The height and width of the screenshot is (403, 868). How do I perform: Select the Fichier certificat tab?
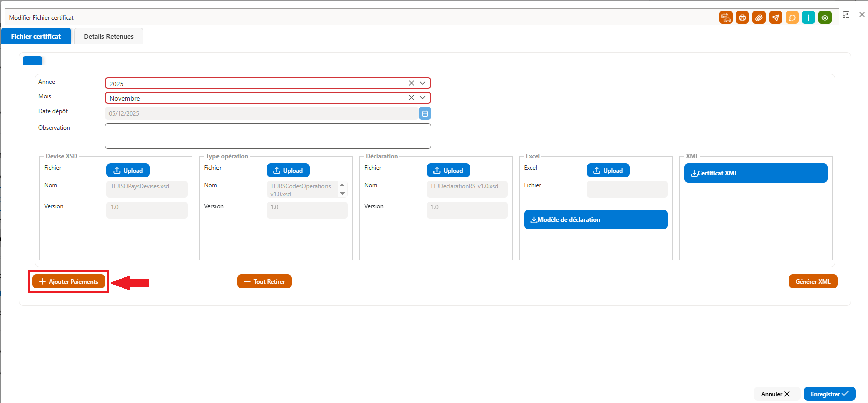(x=36, y=36)
